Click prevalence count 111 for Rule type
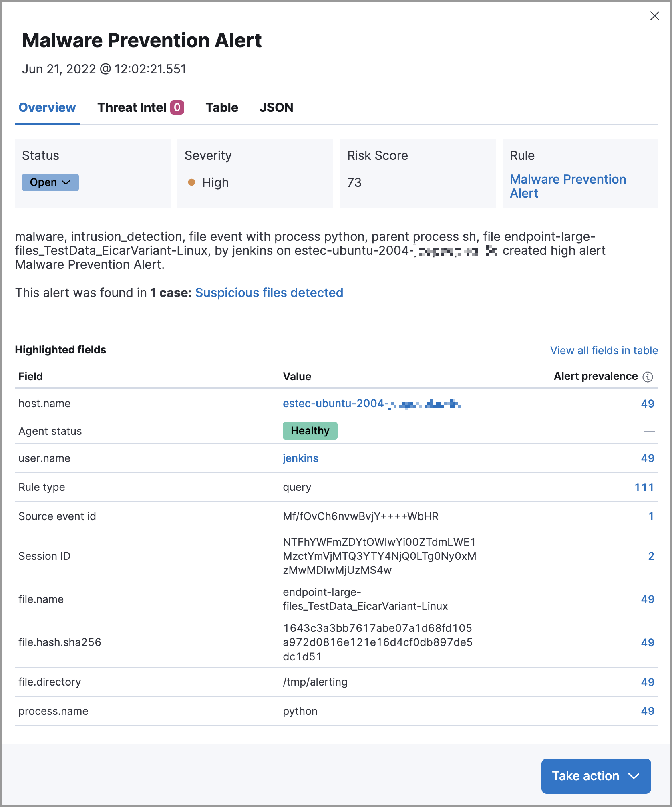Screen dimensions: 672x807 pyautogui.click(x=644, y=488)
